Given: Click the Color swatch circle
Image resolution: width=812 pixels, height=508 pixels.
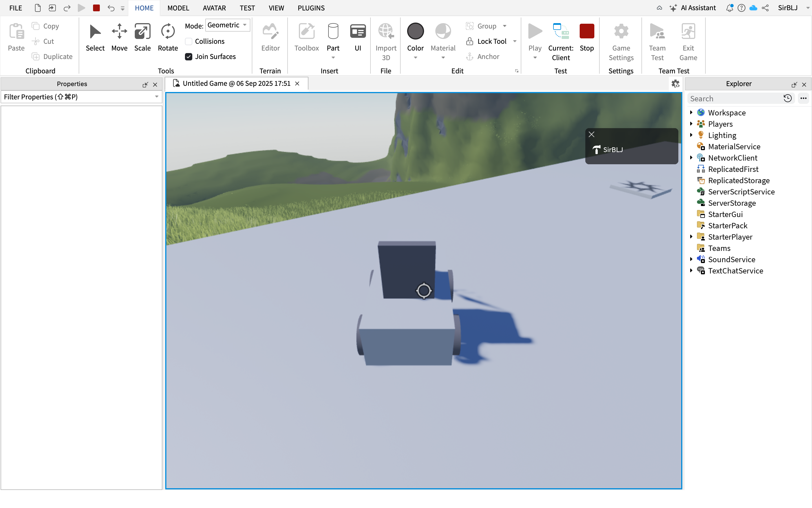Looking at the screenshot, I should pyautogui.click(x=415, y=31).
